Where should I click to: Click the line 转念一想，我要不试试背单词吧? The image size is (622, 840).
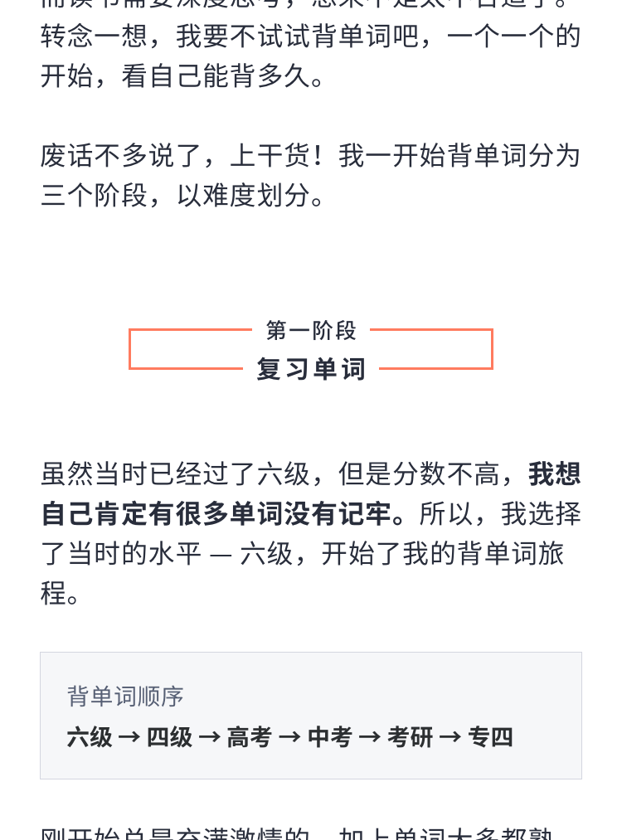point(311,36)
